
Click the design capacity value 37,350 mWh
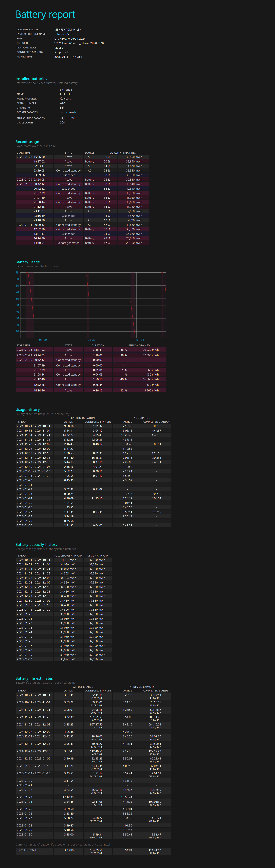tap(68, 112)
